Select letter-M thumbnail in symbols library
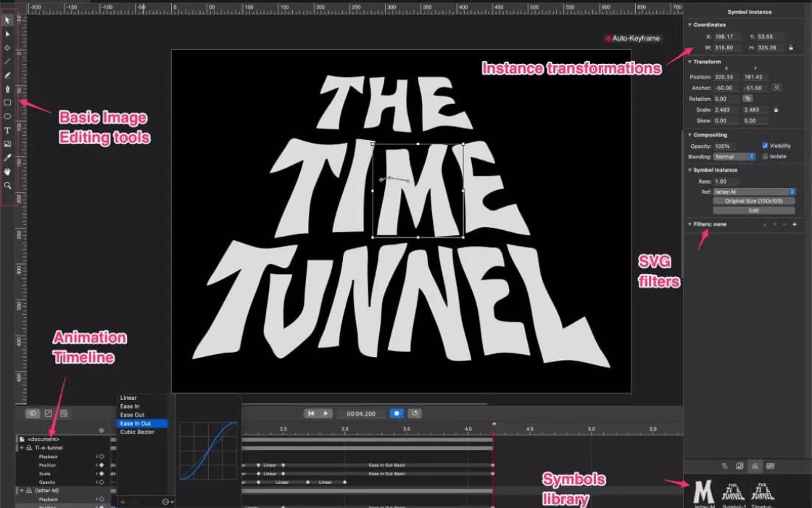The height and width of the screenshot is (508, 812). [x=703, y=492]
